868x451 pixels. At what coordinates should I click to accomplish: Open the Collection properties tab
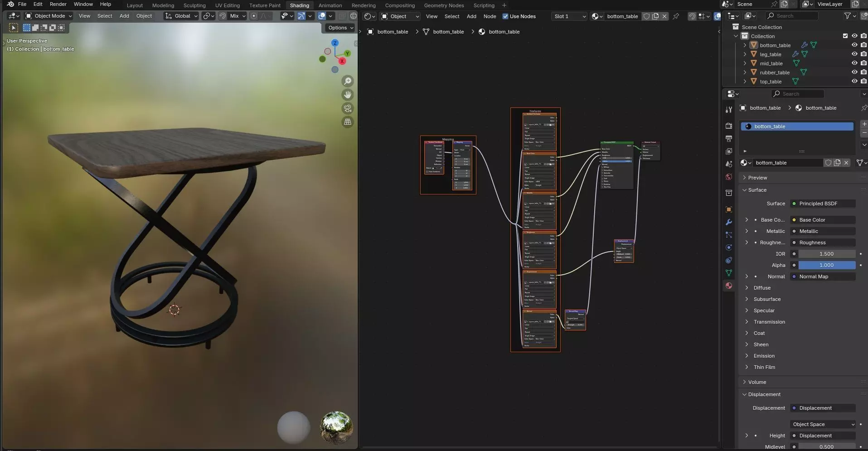[728, 193]
